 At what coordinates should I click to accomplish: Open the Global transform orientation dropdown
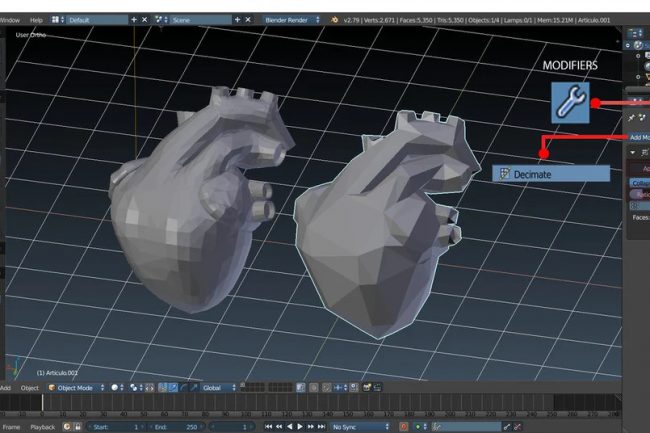tap(218, 388)
